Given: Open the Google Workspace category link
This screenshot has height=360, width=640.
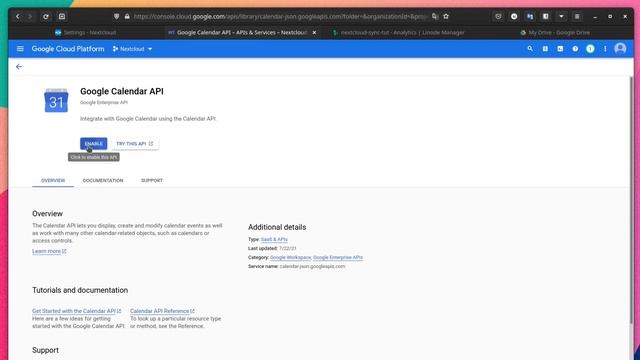Looking at the screenshot, I should point(291,257).
